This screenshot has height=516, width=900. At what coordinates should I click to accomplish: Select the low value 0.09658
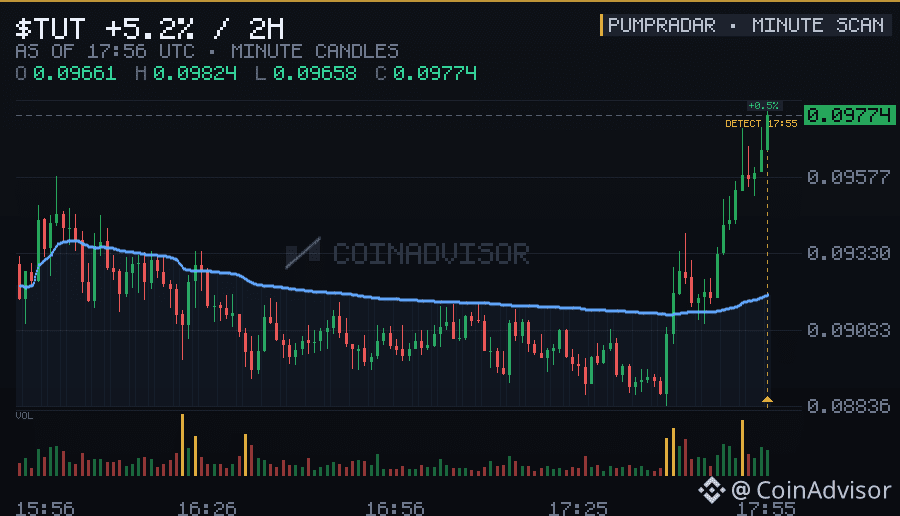click(x=315, y=73)
